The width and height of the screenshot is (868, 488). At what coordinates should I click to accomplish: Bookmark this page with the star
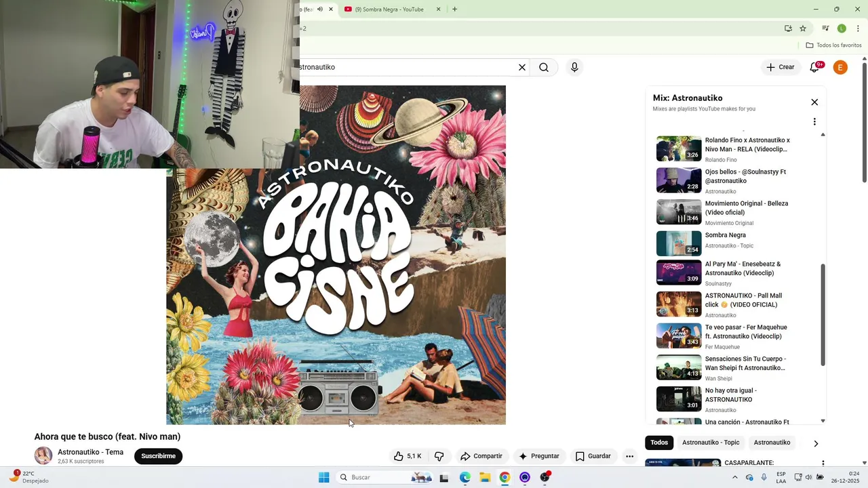(803, 28)
